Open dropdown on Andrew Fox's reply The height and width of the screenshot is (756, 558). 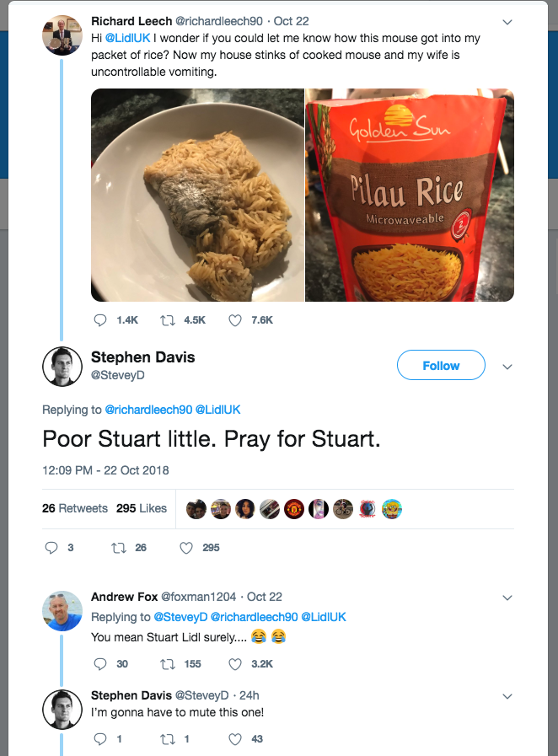507,598
